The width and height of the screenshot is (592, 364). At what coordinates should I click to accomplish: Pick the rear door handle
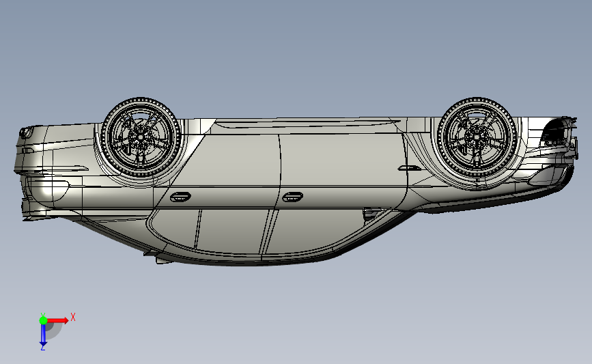pos(180,197)
